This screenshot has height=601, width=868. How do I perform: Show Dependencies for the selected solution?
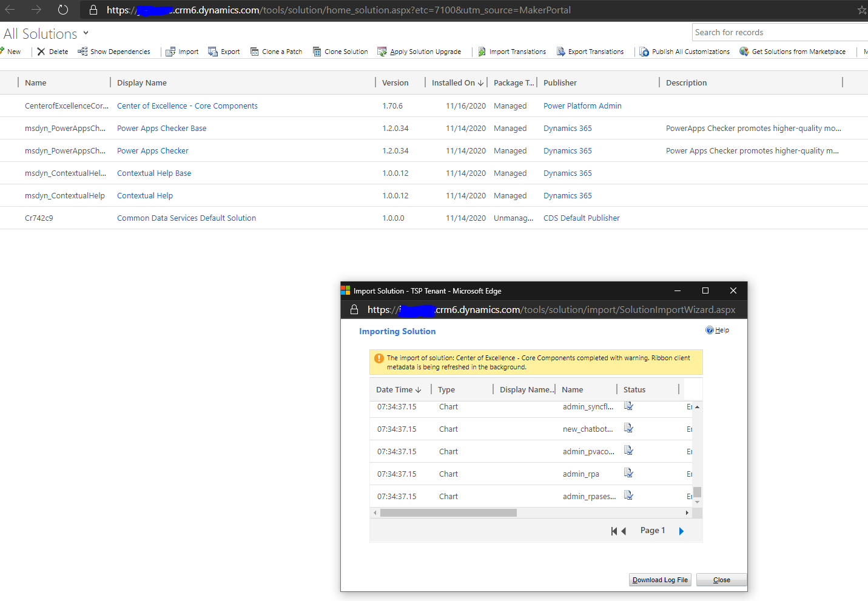pos(113,52)
